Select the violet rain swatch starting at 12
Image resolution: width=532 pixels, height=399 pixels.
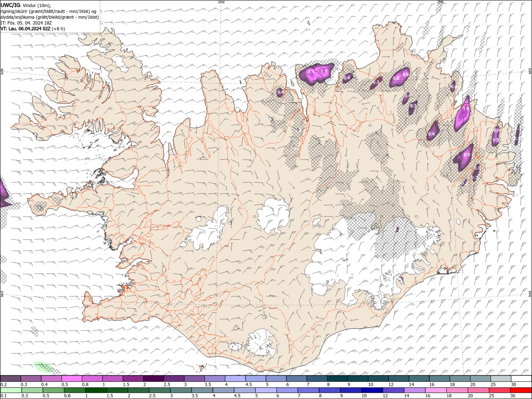[393, 390]
